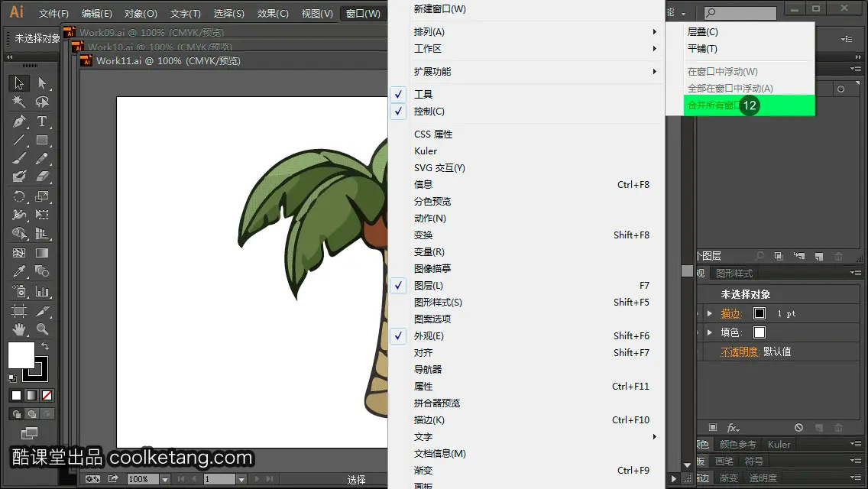Screen dimensions: 868x489
Task: Select the Line Segment tool
Action: coord(19,140)
